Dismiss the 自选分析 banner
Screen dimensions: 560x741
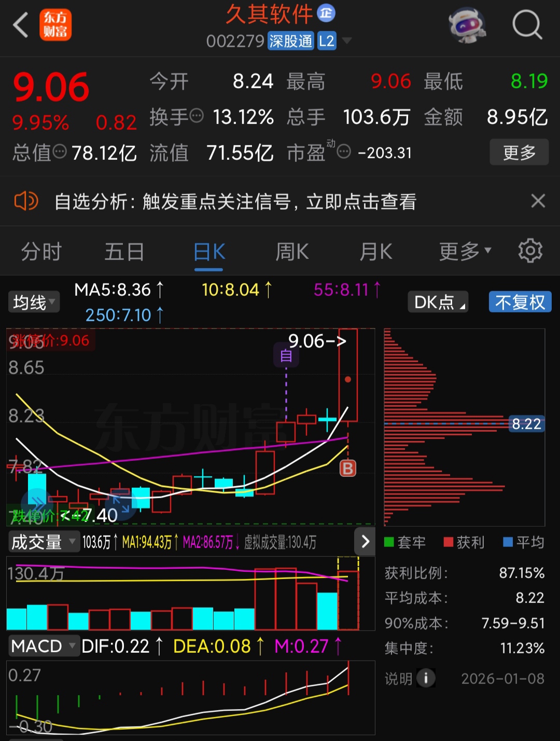[x=538, y=201]
